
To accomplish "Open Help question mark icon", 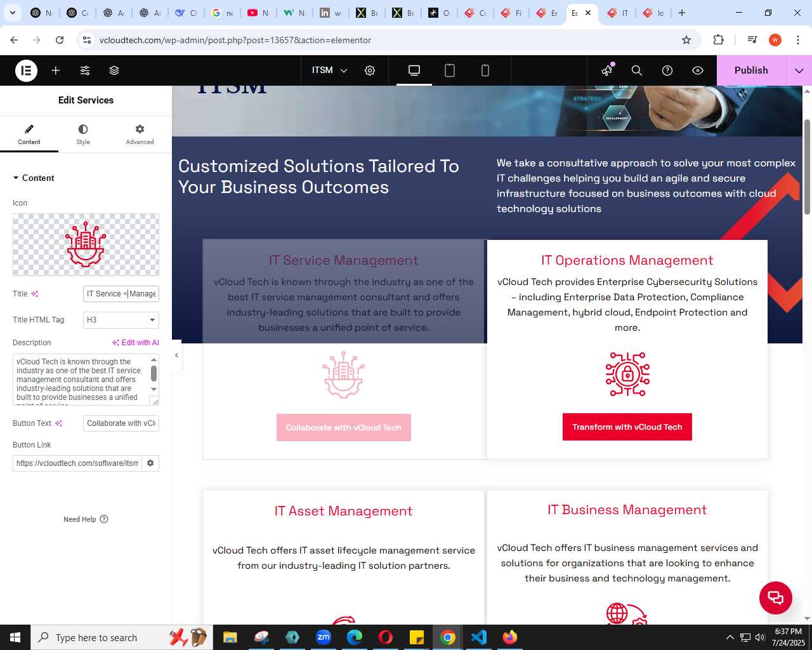I will [x=667, y=70].
